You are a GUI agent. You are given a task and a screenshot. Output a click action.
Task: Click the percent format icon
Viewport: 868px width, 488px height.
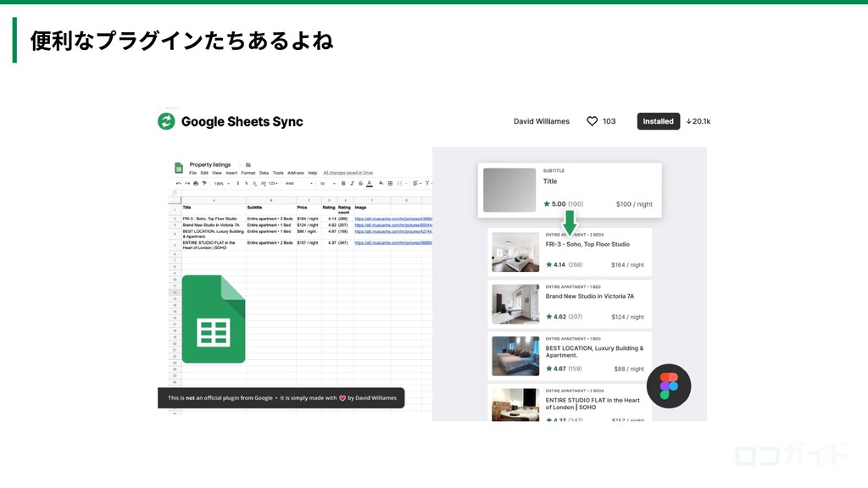pos(247,183)
